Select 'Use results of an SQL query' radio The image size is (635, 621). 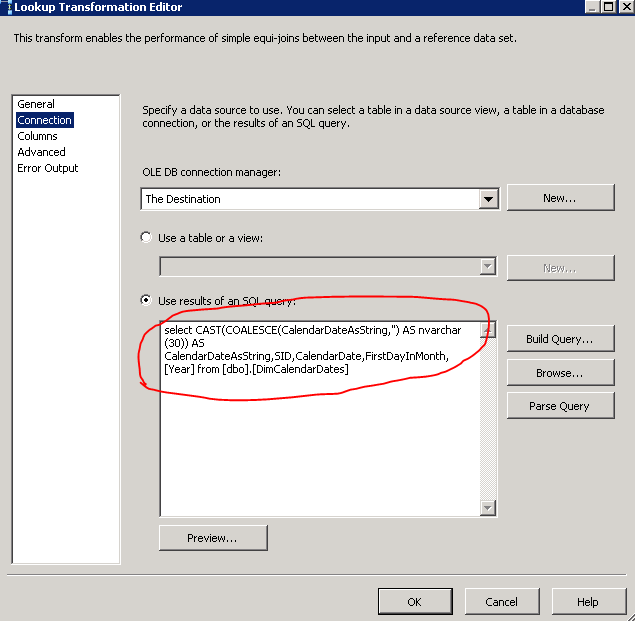coord(148,300)
